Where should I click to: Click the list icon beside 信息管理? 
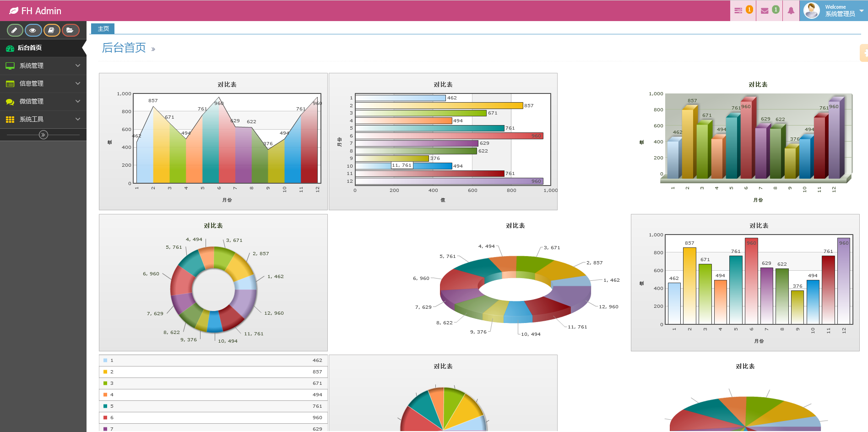point(10,84)
